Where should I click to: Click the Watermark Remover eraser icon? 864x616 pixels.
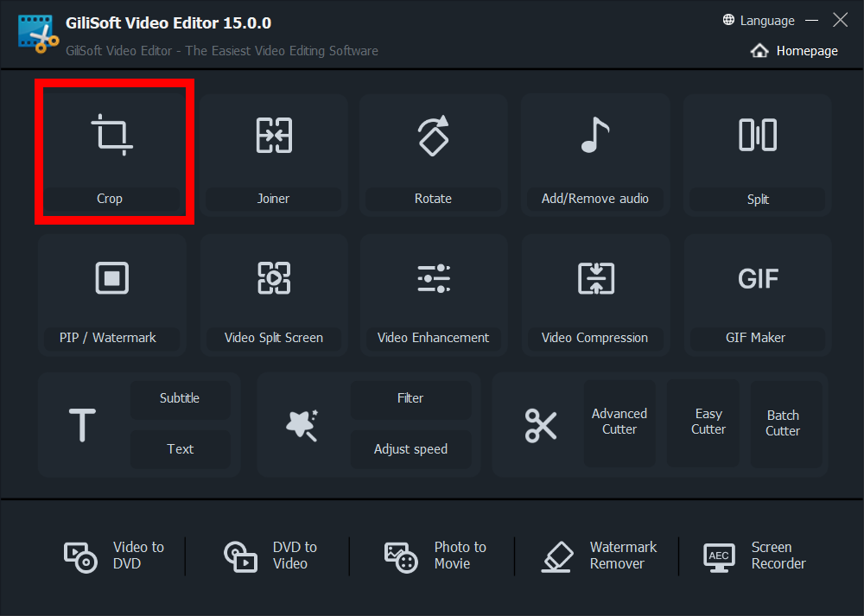(x=557, y=556)
